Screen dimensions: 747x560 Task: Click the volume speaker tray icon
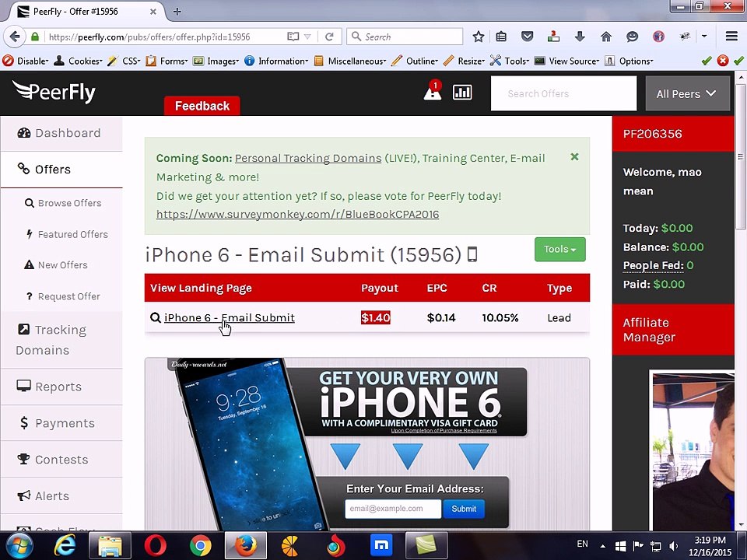tap(674, 546)
